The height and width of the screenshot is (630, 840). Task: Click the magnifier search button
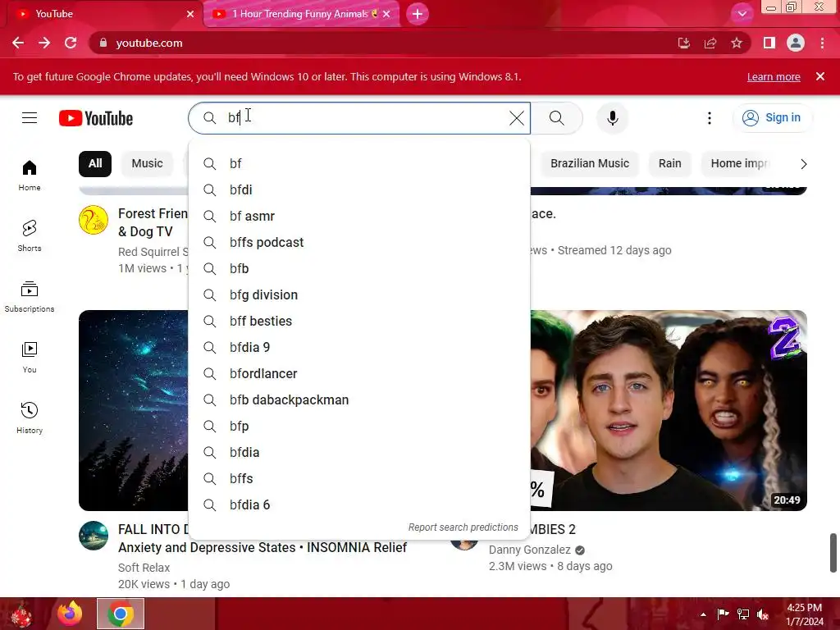click(x=557, y=118)
